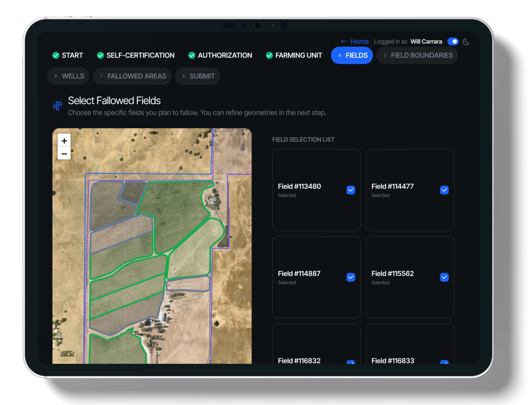Screen dimensions: 532x405
Task: Uncheck Field #114887
Action: pos(351,277)
